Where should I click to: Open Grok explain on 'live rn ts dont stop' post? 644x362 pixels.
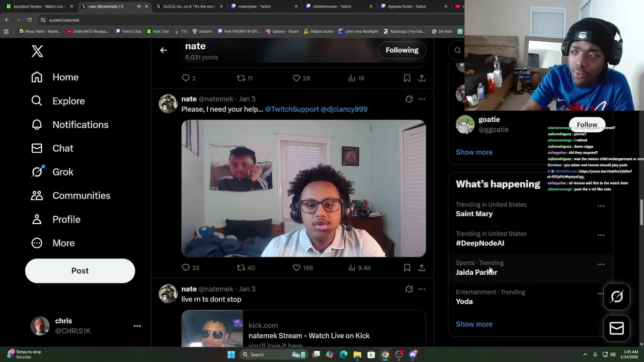(x=409, y=289)
